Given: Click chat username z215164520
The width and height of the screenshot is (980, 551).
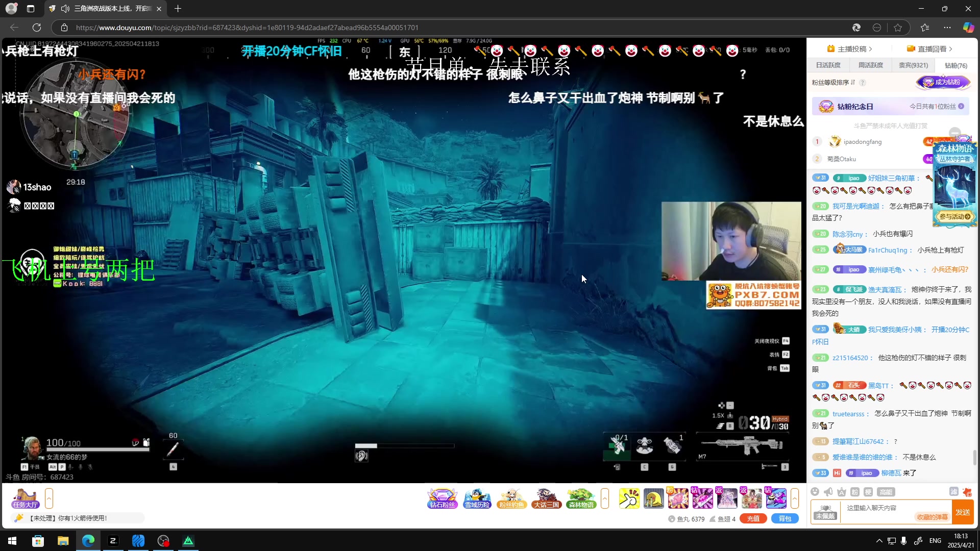Looking at the screenshot, I should tap(850, 358).
